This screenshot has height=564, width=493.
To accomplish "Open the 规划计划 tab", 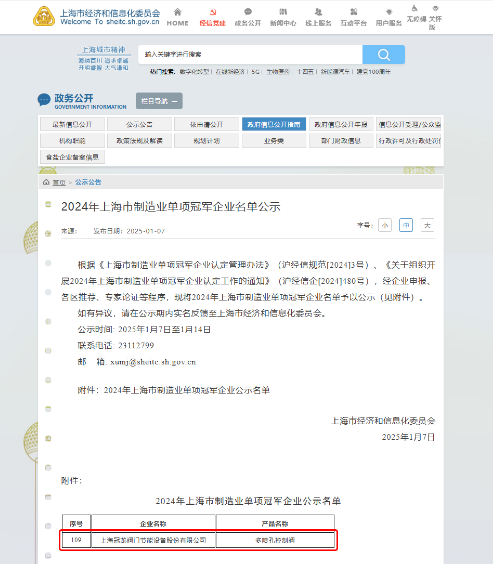I will click(206, 141).
